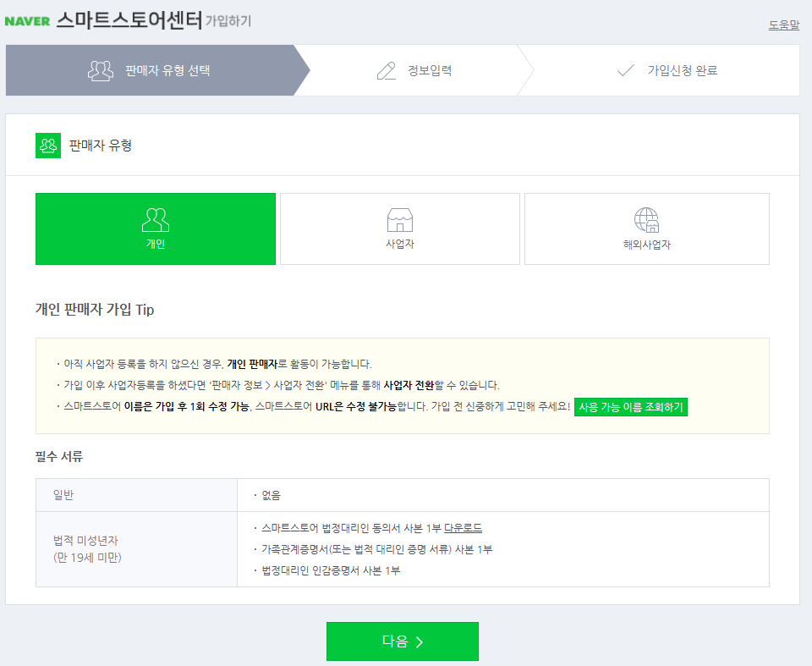The width and height of the screenshot is (812, 666).
Task: Click the 법정대리인 인감증명서 사본 1부 line
Action: point(331,570)
